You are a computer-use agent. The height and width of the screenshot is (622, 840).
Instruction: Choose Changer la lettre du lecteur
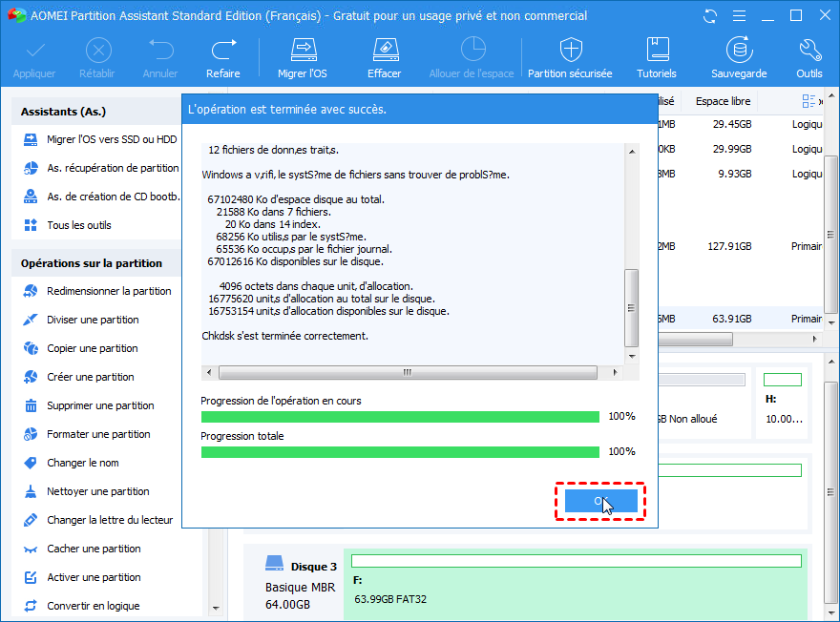click(98, 520)
